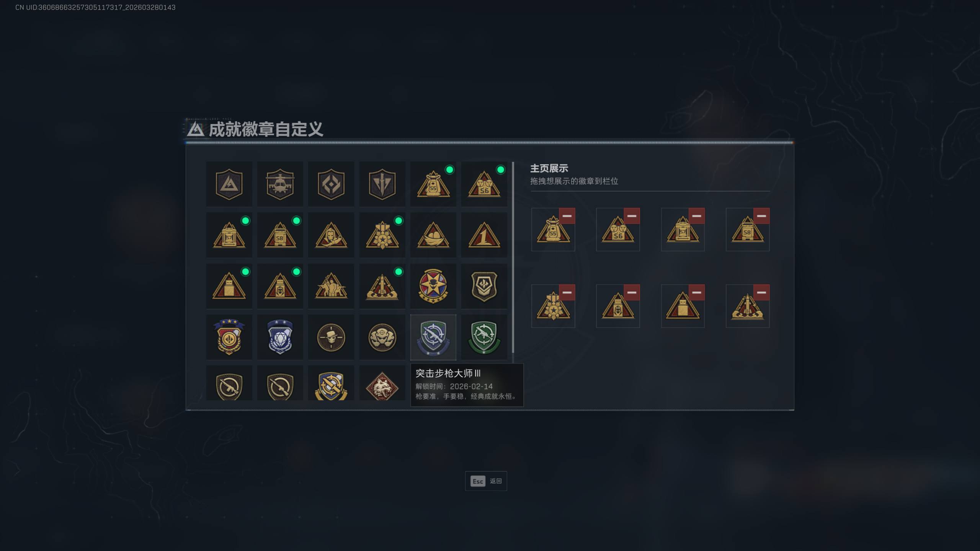Choose the green assault rifle shield badge

tap(484, 337)
